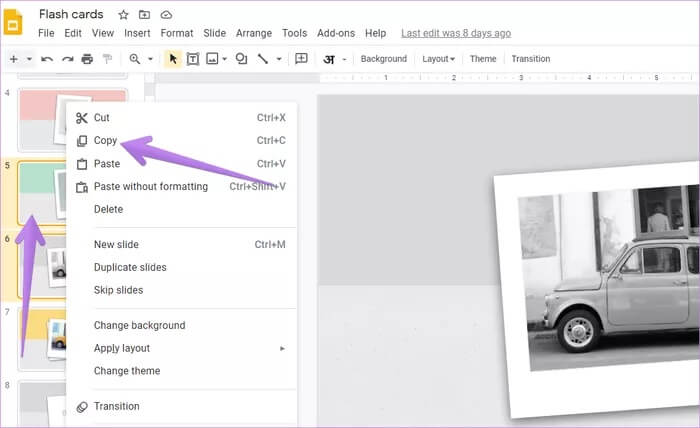Open the Slide menu

pos(214,33)
